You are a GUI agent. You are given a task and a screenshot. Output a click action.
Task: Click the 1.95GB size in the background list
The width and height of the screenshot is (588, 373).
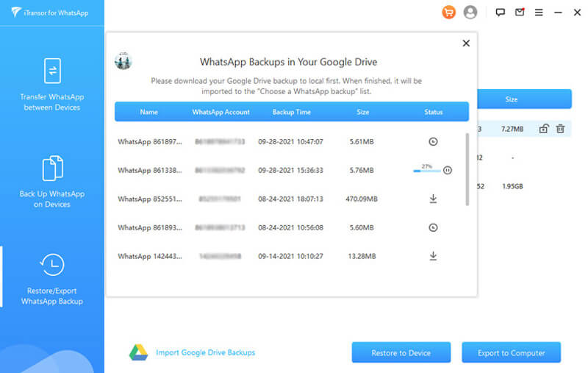[x=512, y=186]
